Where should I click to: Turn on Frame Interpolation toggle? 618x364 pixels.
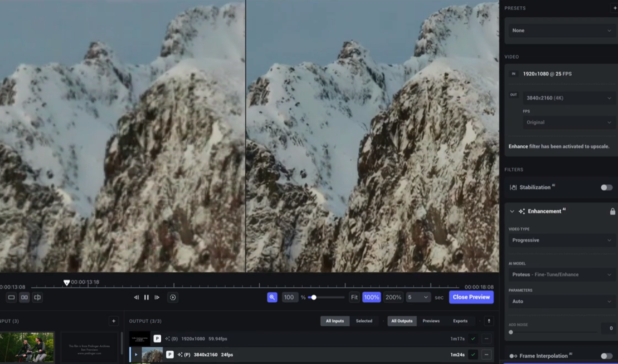pos(606,356)
